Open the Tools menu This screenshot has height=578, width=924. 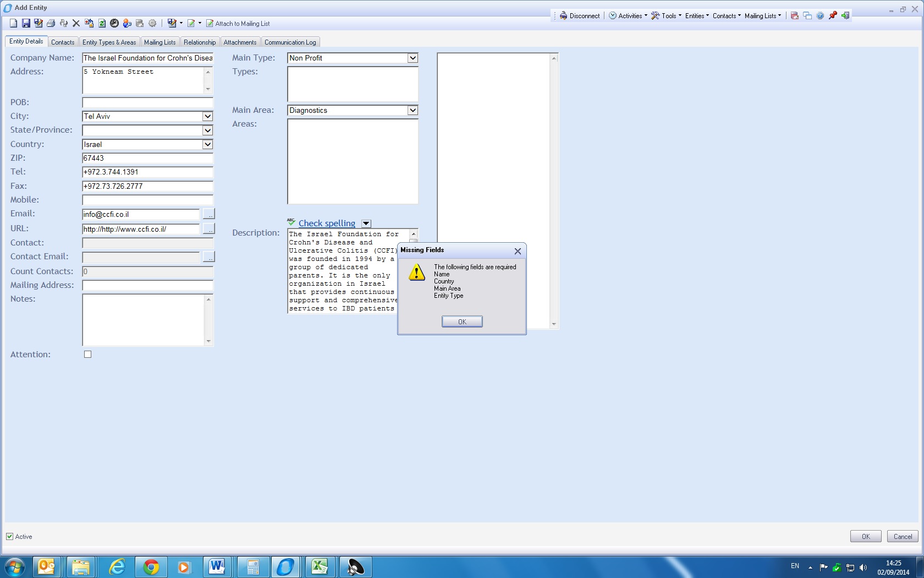(x=666, y=16)
